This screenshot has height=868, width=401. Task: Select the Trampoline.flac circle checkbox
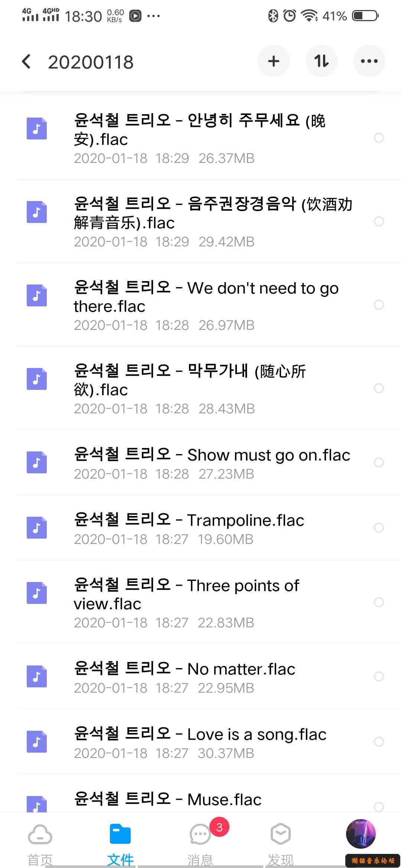pos(379,527)
